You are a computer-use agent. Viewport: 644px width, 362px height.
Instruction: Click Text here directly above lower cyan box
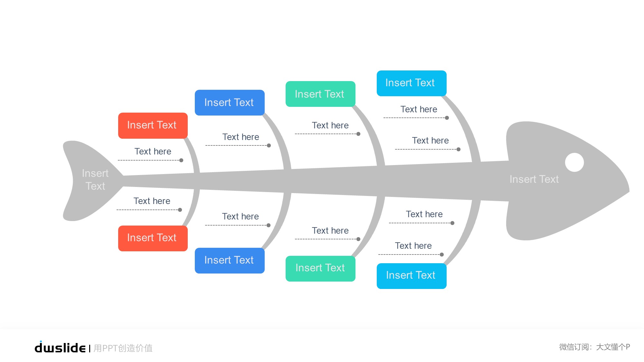(413, 246)
